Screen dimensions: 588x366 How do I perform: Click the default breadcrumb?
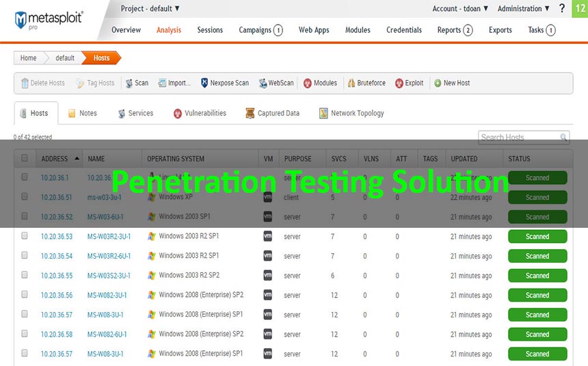tap(65, 58)
